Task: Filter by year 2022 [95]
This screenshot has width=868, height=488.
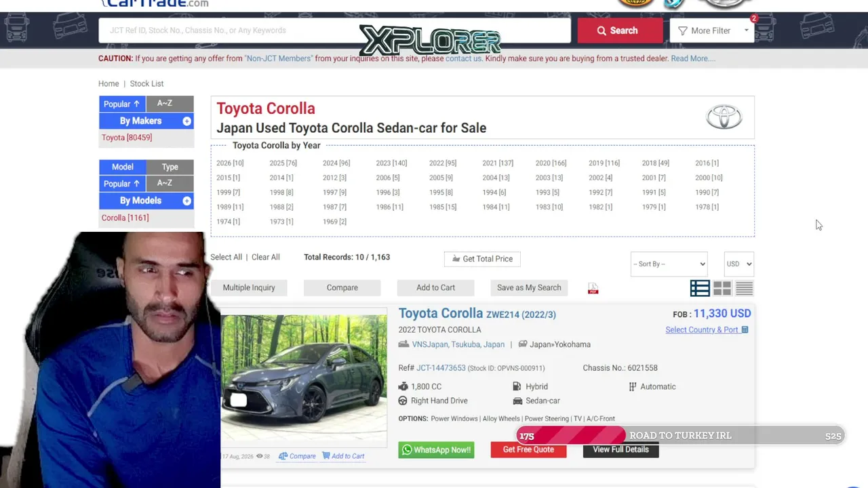Action: tap(443, 163)
